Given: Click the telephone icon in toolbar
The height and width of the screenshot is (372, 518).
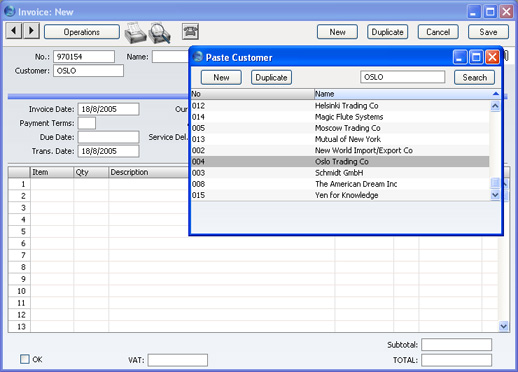Looking at the screenshot, I should pyautogui.click(x=190, y=32).
